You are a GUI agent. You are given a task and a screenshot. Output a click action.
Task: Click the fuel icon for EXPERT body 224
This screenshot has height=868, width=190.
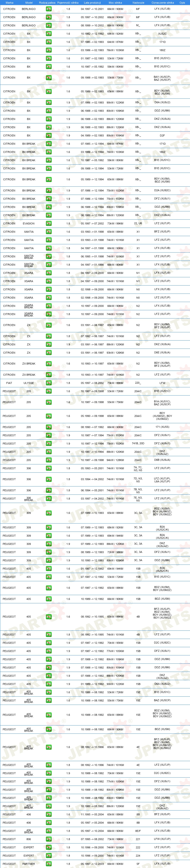click(x=49, y=856)
